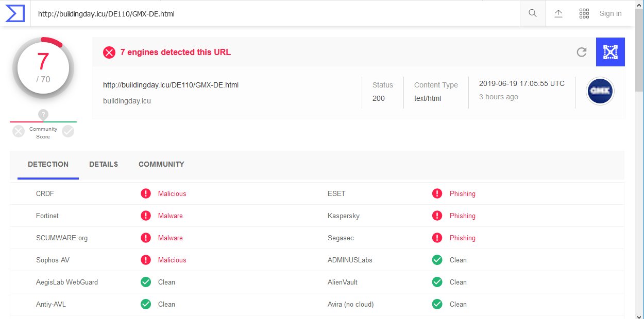Click the AlienVault clean check icon
Viewport: 644px width, 319px height.
coord(437,282)
